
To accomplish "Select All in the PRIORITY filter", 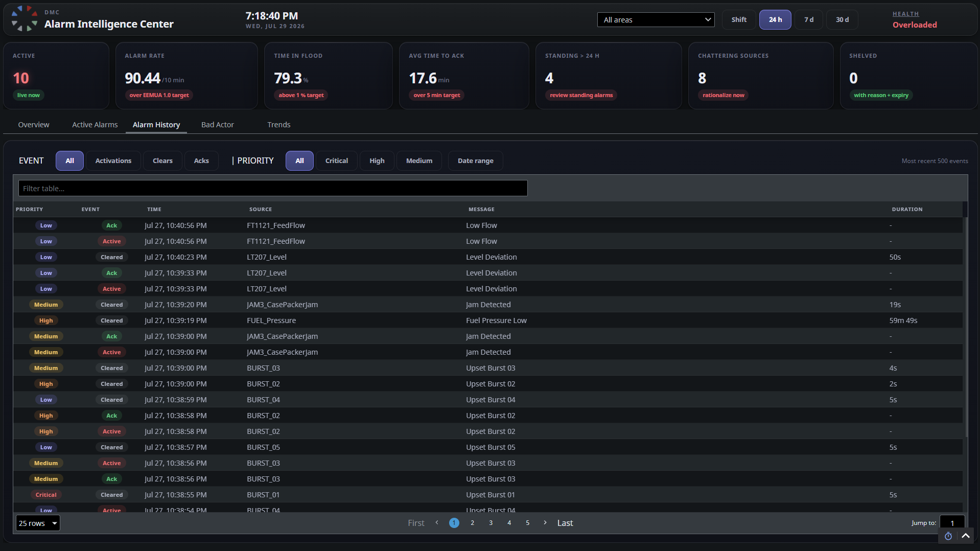I will point(299,160).
